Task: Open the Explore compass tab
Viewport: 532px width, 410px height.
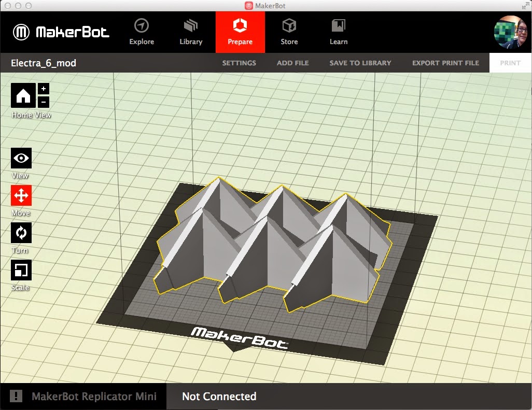Action: [142, 32]
